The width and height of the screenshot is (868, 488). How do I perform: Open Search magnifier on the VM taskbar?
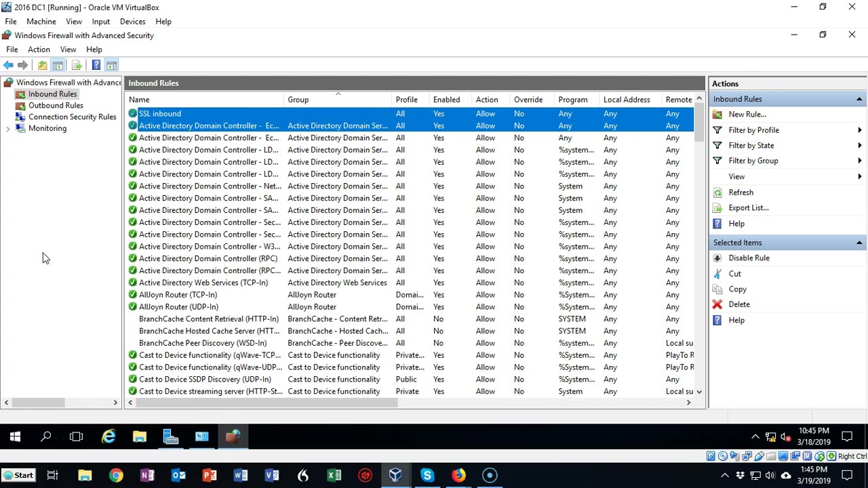pos(46,437)
